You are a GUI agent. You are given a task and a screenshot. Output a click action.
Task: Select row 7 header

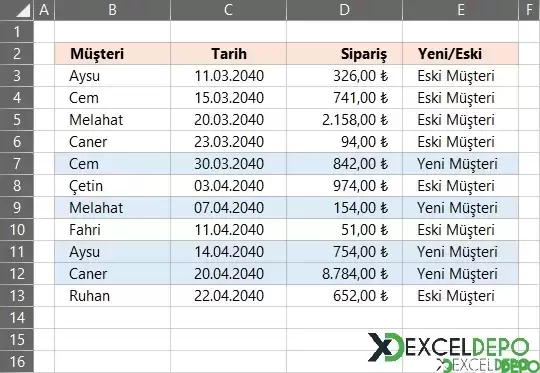pyautogui.click(x=17, y=164)
